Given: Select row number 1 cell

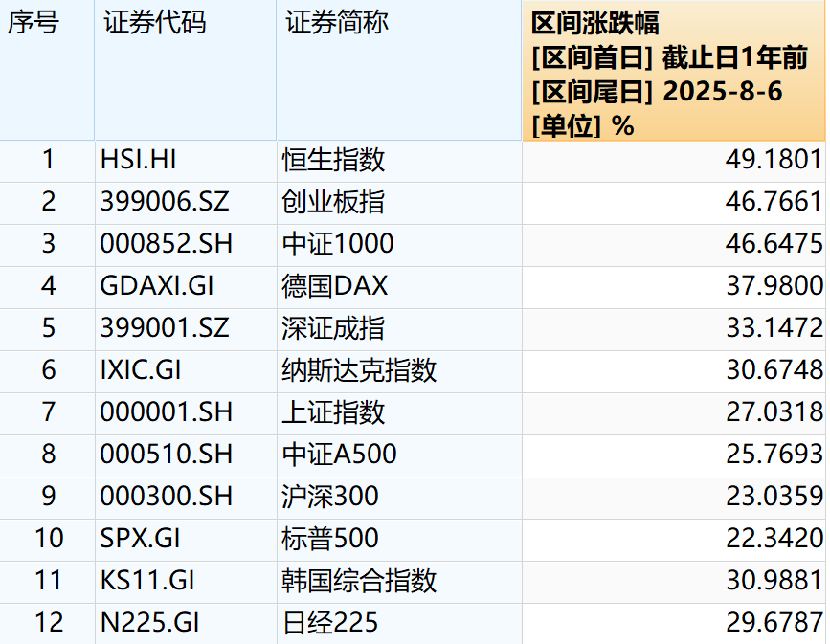Looking at the screenshot, I should tap(48, 160).
